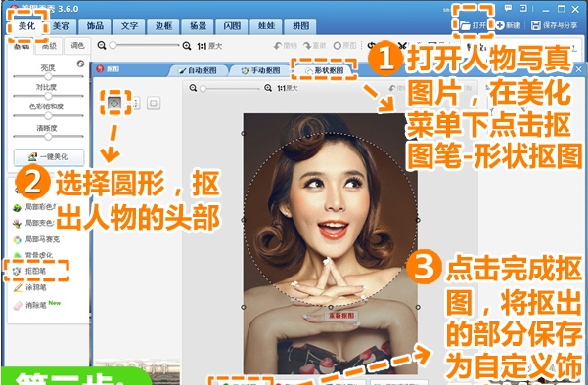The height and width of the screenshot is (385, 588).
Task: Click 新建 to create new canvas
Action: click(508, 25)
